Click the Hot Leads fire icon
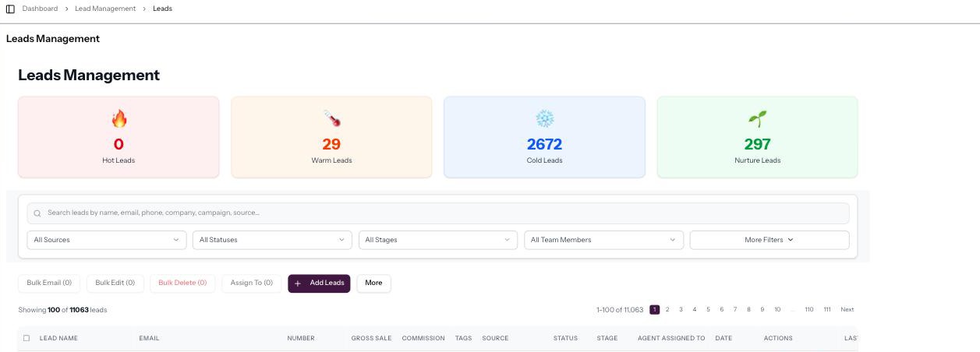980x352 pixels. 119,118
